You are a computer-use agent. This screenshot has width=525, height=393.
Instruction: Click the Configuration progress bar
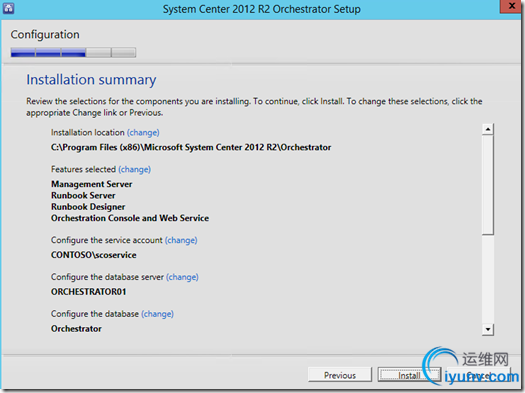point(73,53)
